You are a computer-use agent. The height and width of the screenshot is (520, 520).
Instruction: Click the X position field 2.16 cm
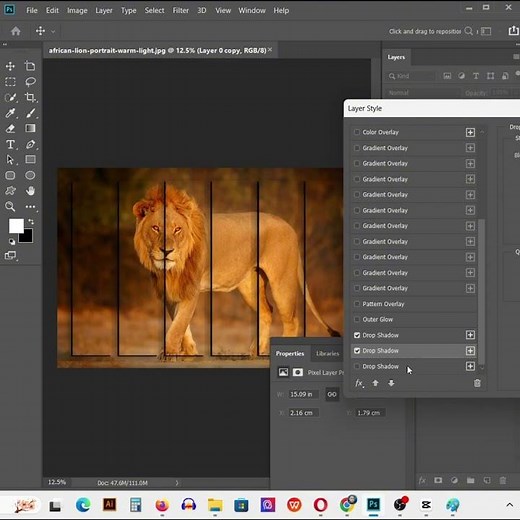coord(303,413)
